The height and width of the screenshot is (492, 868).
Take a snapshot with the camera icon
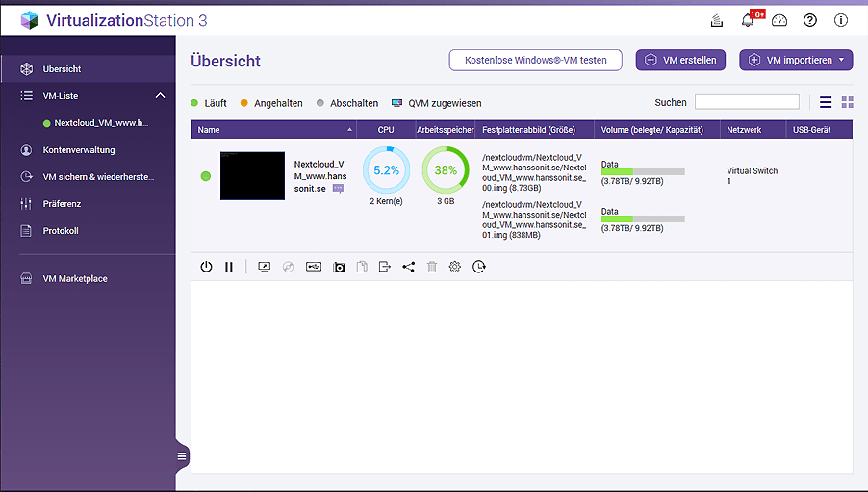(339, 267)
